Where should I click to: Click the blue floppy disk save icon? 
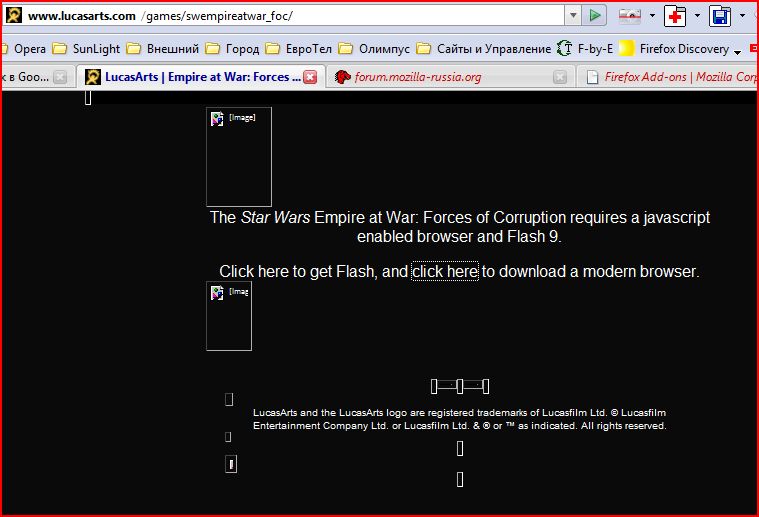720,16
